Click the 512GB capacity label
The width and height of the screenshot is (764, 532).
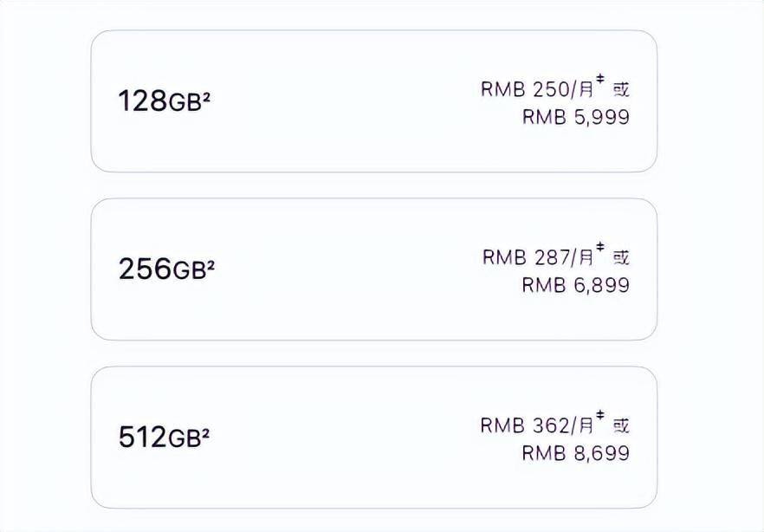click(x=161, y=437)
